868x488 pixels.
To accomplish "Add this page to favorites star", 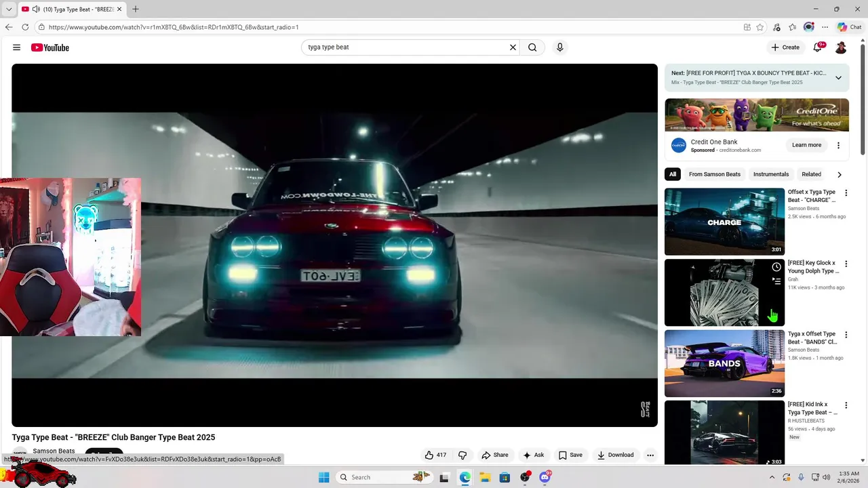I will click(759, 27).
